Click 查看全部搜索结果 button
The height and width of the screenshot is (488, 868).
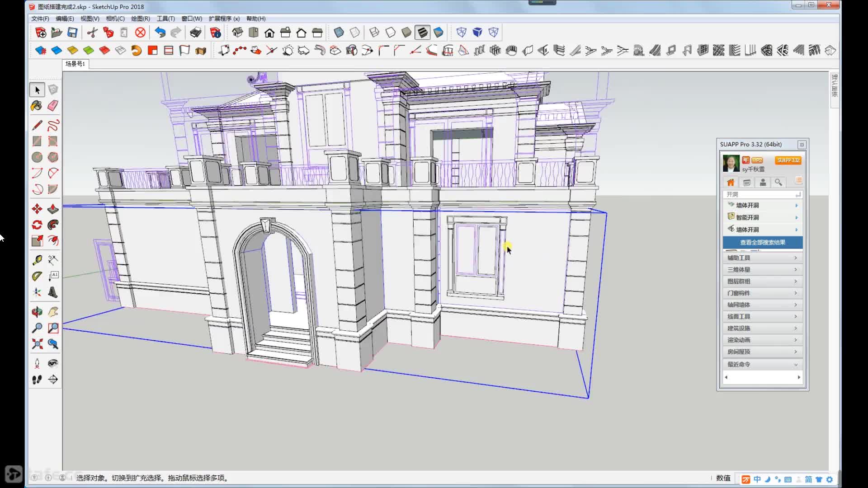(x=763, y=243)
